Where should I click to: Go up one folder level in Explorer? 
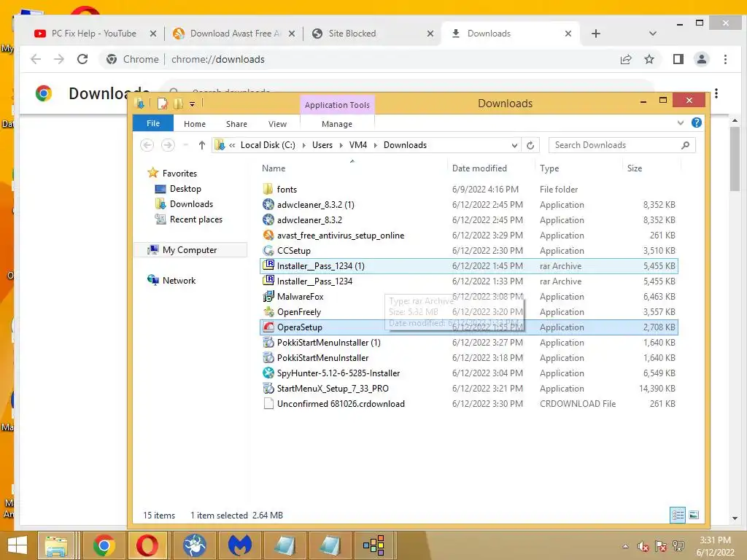pyautogui.click(x=202, y=145)
